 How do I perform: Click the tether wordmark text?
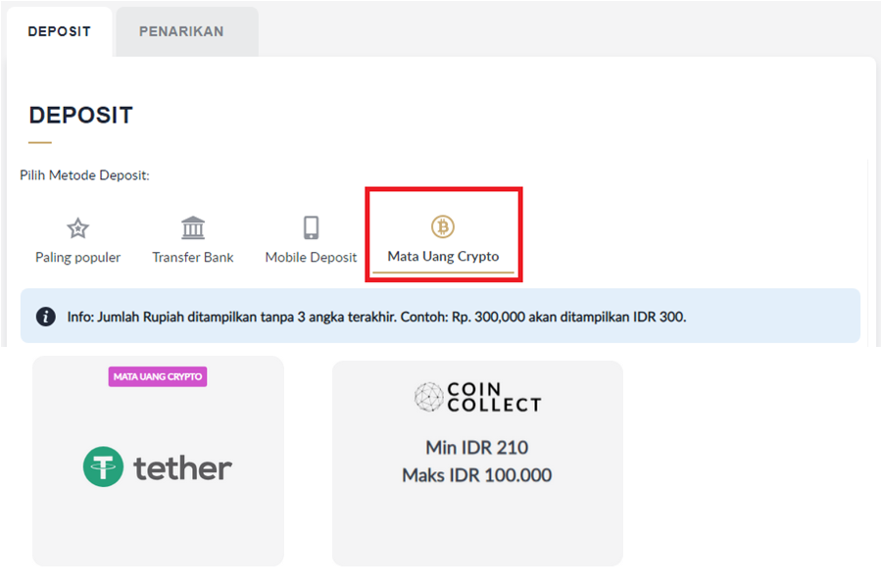coord(182,467)
